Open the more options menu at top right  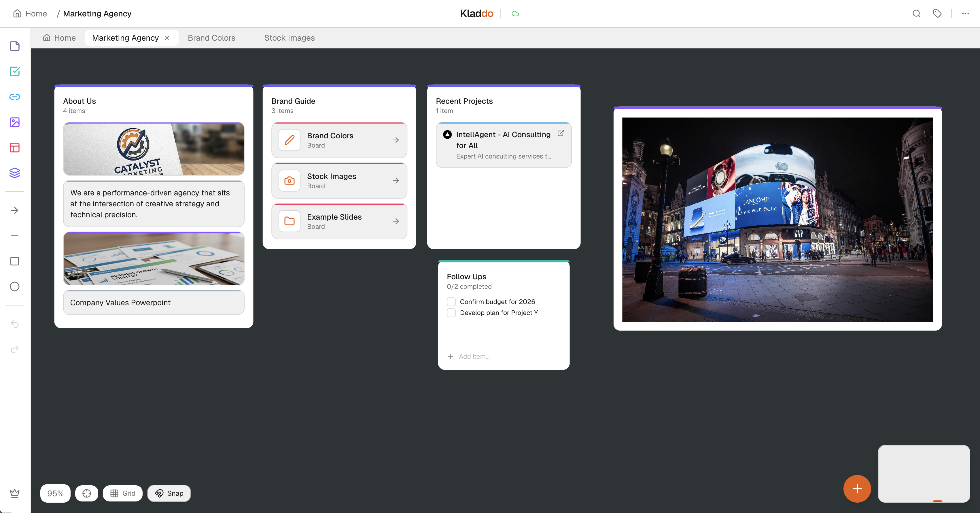965,14
